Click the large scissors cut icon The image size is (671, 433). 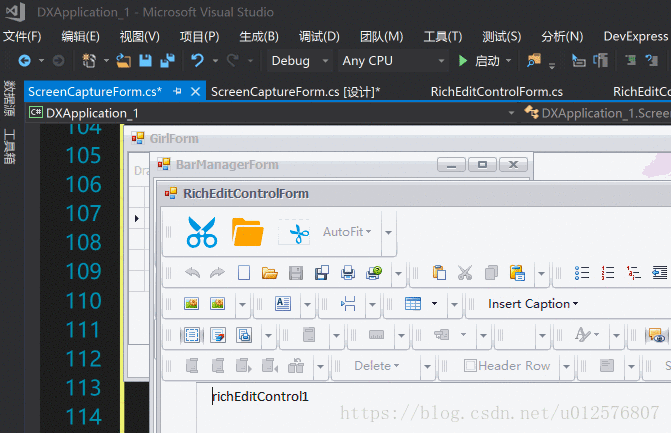point(202,232)
